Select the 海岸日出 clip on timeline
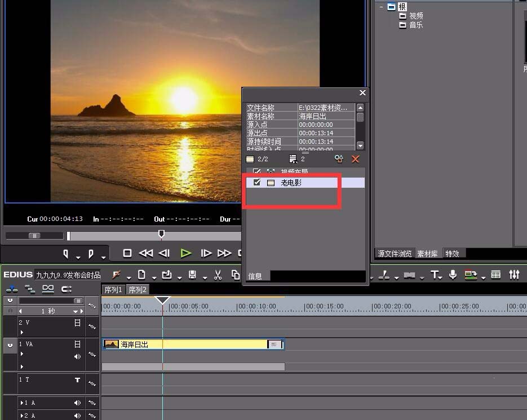The image size is (527, 420). click(186, 344)
